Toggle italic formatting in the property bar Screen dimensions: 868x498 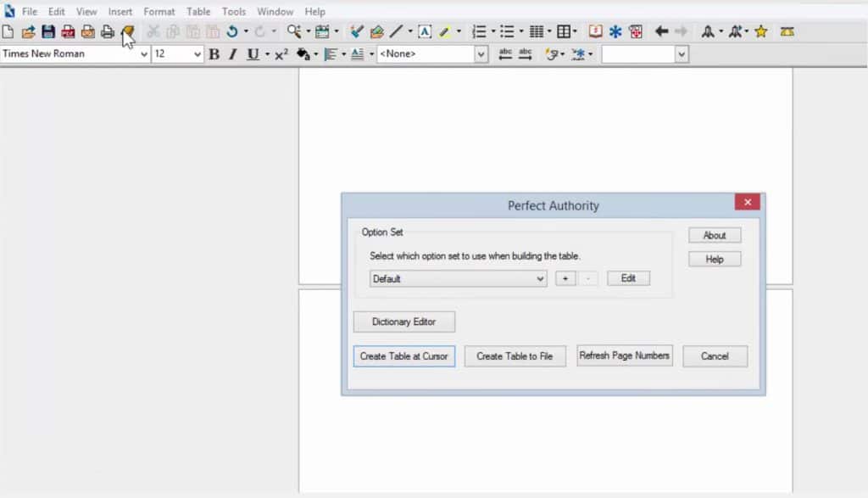click(232, 53)
